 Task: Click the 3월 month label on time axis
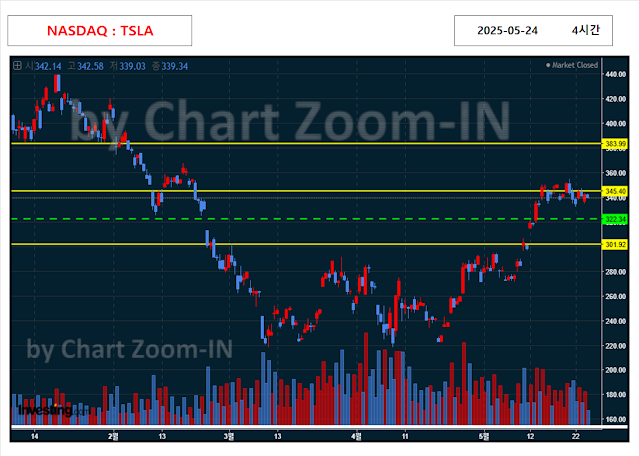pyautogui.click(x=229, y=436)
